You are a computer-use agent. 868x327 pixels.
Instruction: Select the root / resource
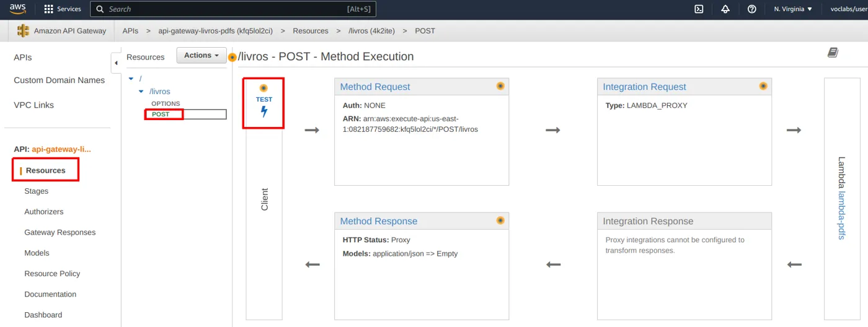tap(141, 79)
